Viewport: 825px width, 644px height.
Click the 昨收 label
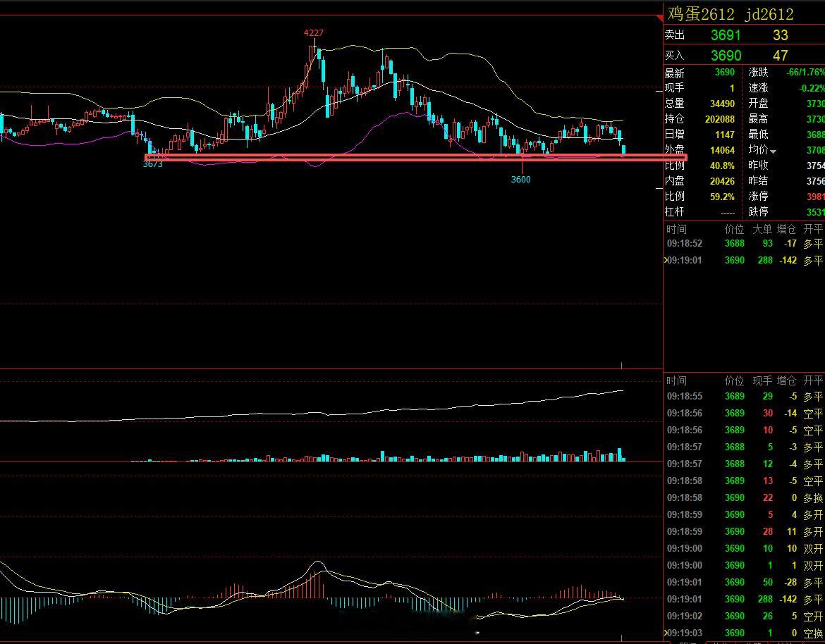point(758,165)
